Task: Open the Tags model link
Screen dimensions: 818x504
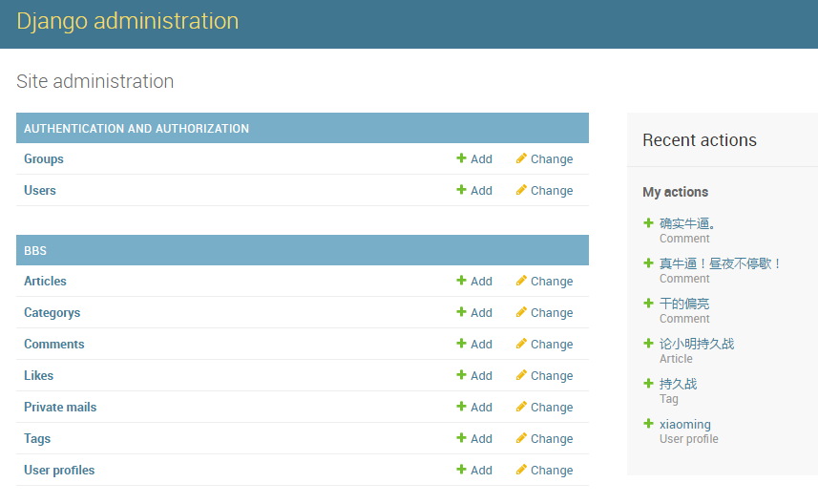Action: coord(37,439)
